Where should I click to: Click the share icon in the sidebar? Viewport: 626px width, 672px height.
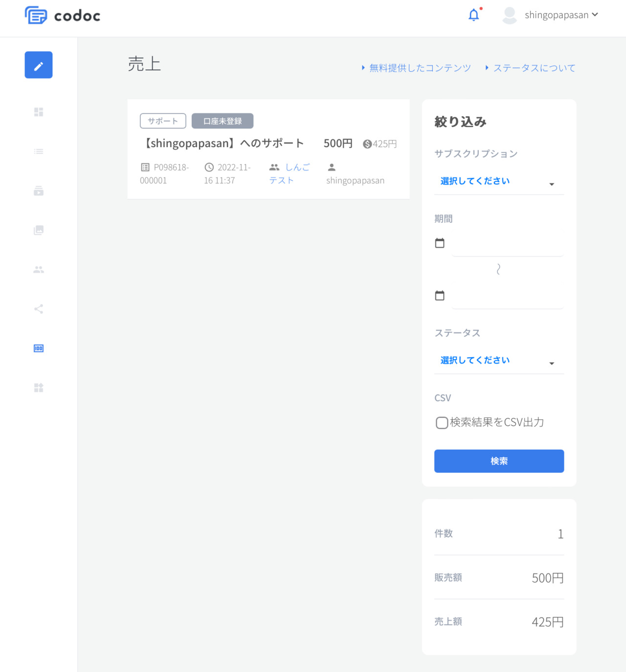(x=38, y=309)
